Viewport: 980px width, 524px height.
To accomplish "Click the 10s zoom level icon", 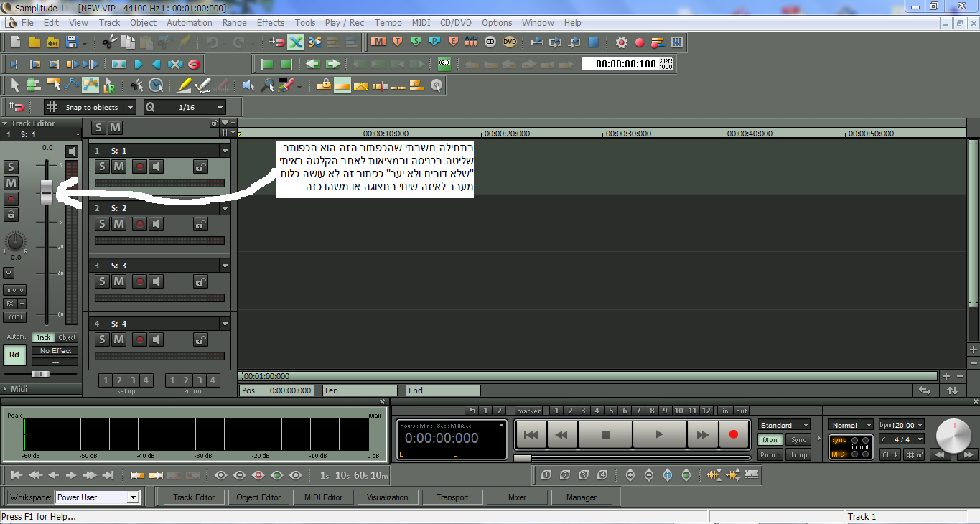I will 342,475.
